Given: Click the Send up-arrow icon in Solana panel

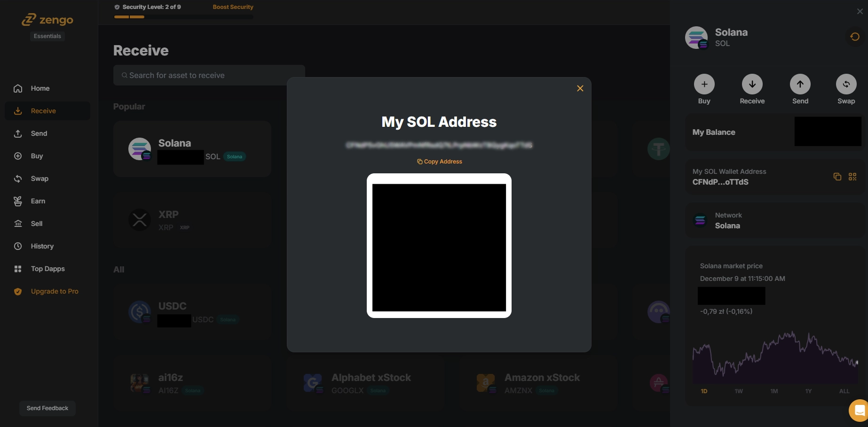Looking at the screenshot, I should [800, 85].
